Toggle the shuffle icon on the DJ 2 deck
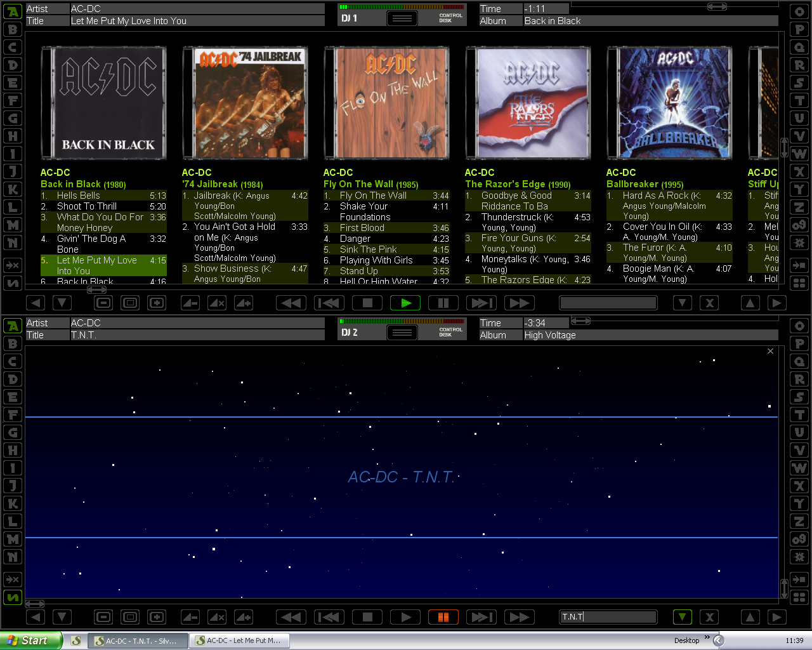The image size is (812, 650). click(x=11, y=597)
